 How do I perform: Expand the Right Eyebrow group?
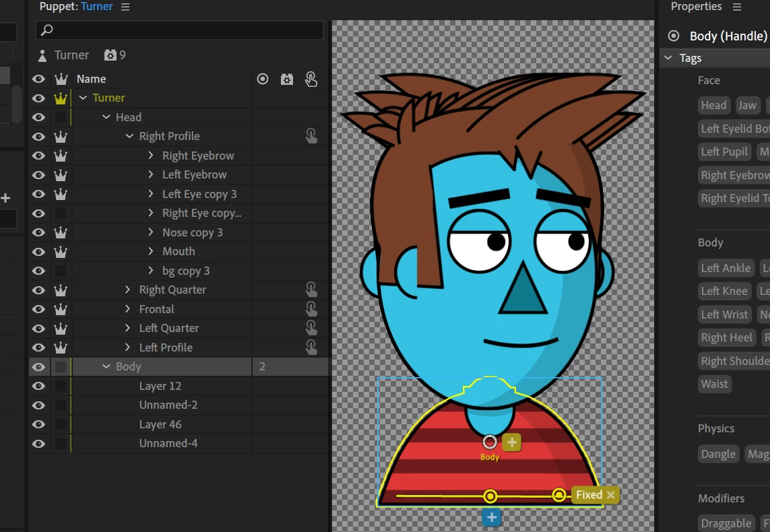(151, 155)
